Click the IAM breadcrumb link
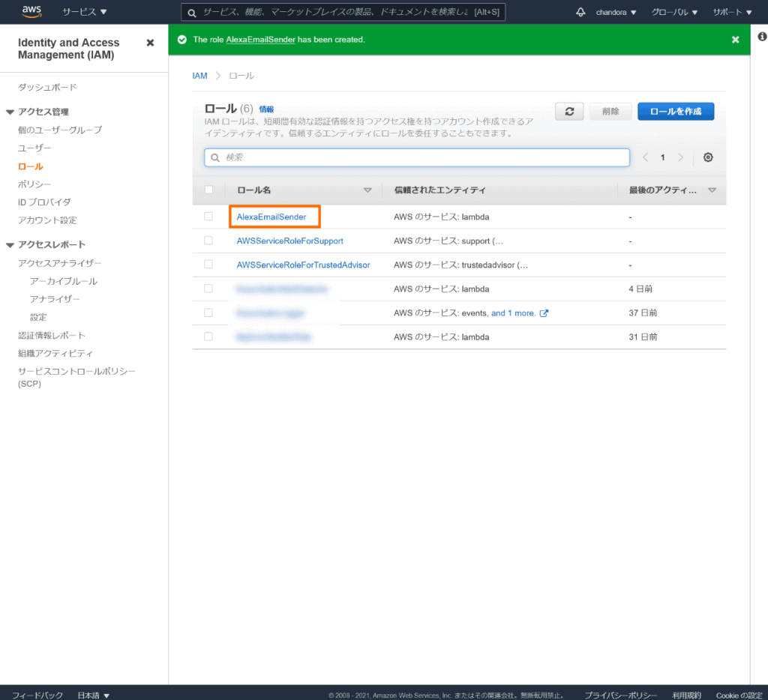 [x=199, y=76]
